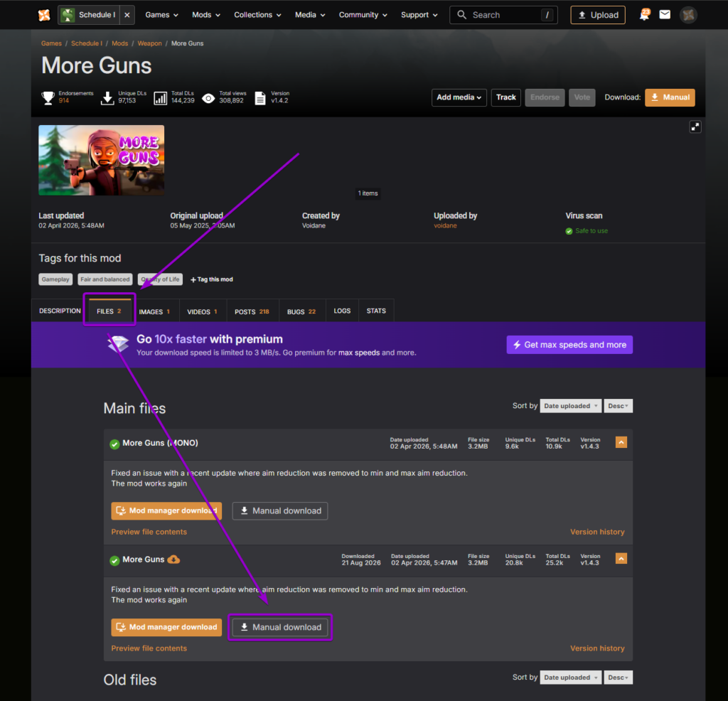Viewport: 728px width, 701px height.
Task: Go to Schedule I breadcrumb link
Action: [x=86, y=43]
